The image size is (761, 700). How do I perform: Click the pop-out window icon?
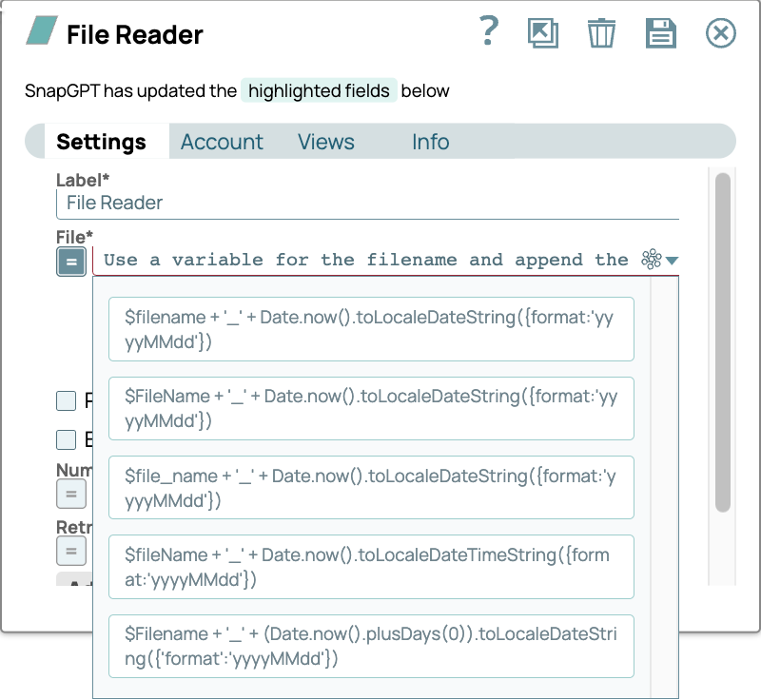tap(542, 33)
